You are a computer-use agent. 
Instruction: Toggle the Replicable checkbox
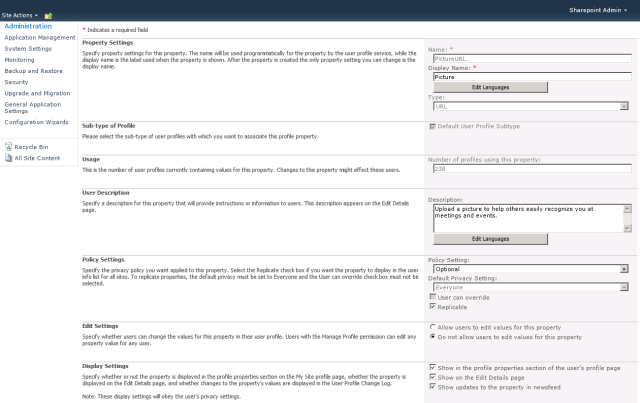[431, 307]
